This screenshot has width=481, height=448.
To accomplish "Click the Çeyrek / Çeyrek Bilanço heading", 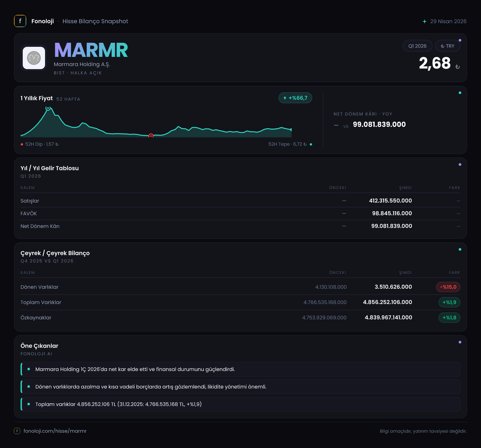I will tap(55, 253).
